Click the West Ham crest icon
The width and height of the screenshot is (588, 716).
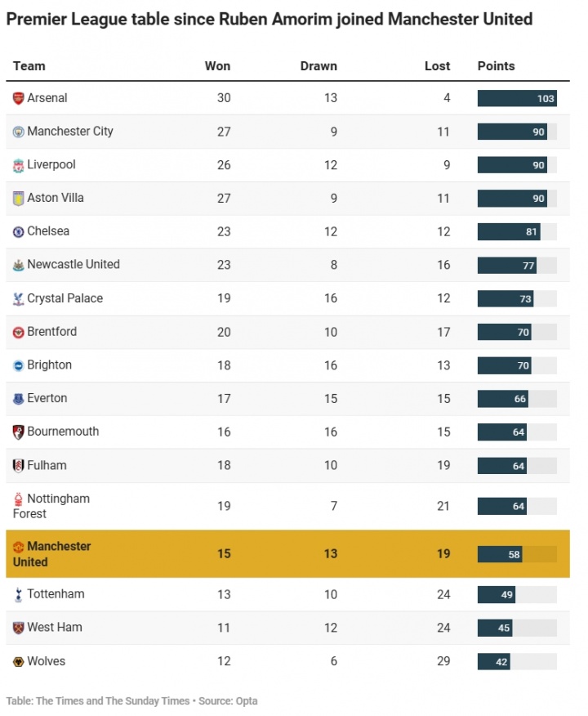(19, 628)
